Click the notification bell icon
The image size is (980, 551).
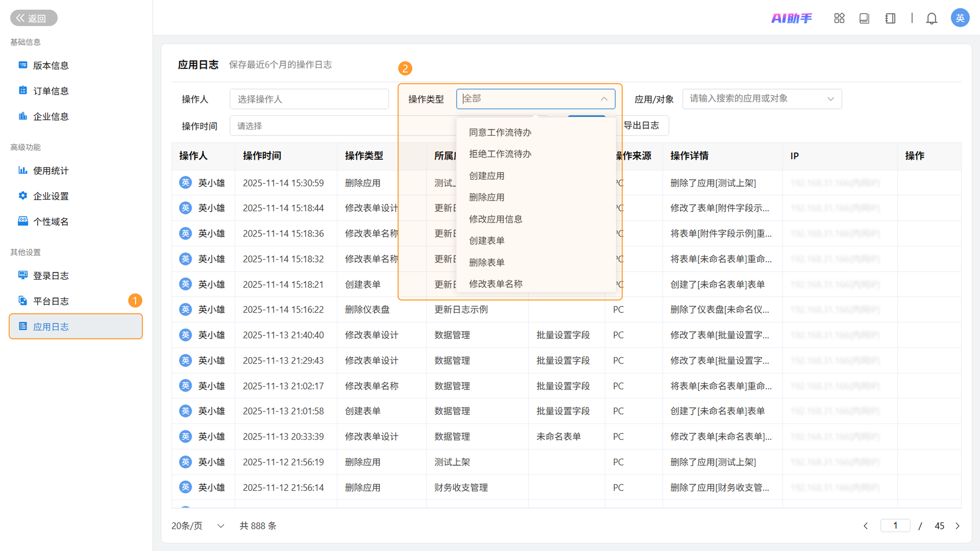click(x=931, y=18)
